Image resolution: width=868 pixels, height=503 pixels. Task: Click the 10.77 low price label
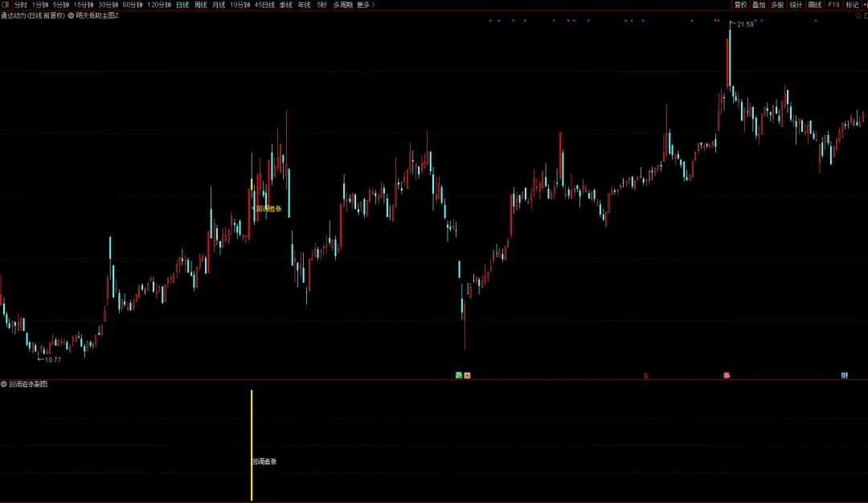pos(52,360)
